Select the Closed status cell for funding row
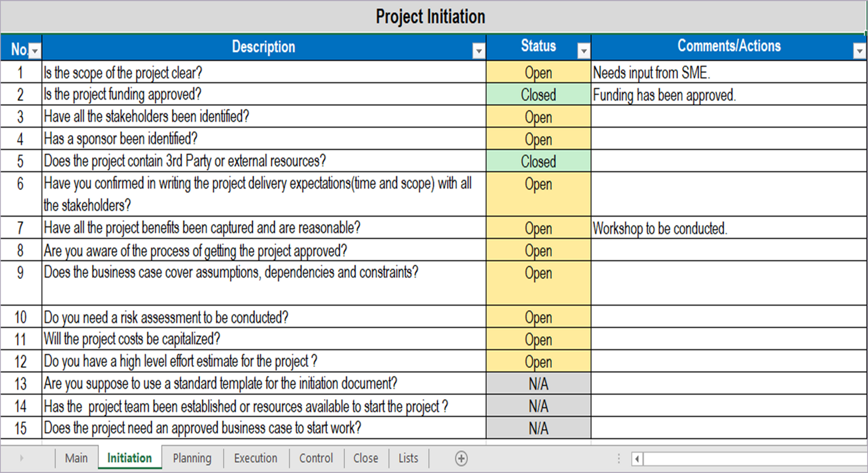The height and width of the screenshot is (473, 868). pos(538,95)
